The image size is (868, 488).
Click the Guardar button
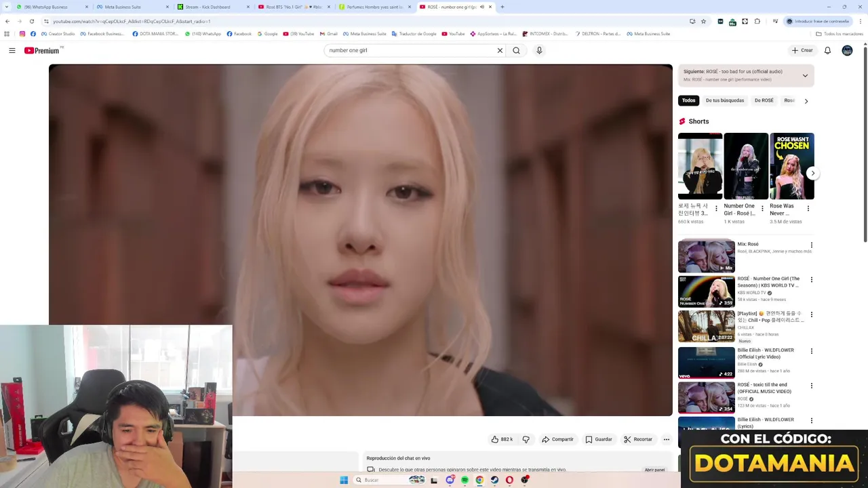click(599, 439)
